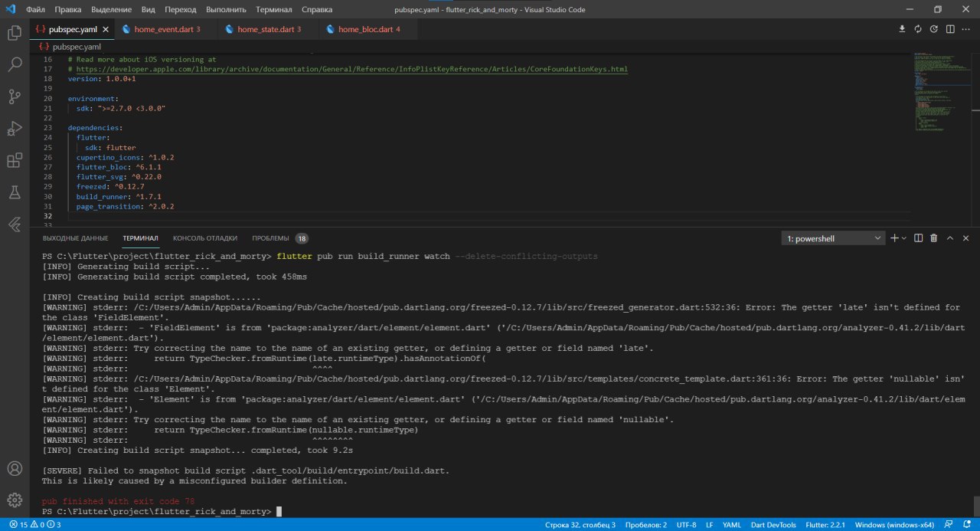Show the КОНСОЛЬ ОТЛАДКИ panel tab

click(x=204, y=238)
